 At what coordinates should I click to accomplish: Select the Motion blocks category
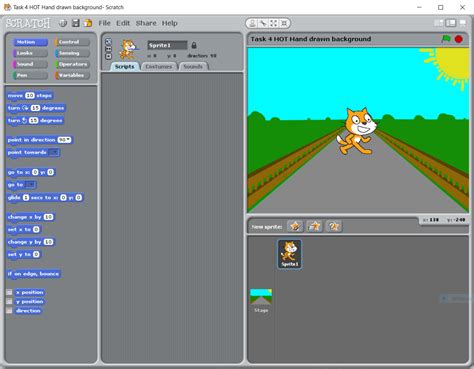click(x=30, y=42)
